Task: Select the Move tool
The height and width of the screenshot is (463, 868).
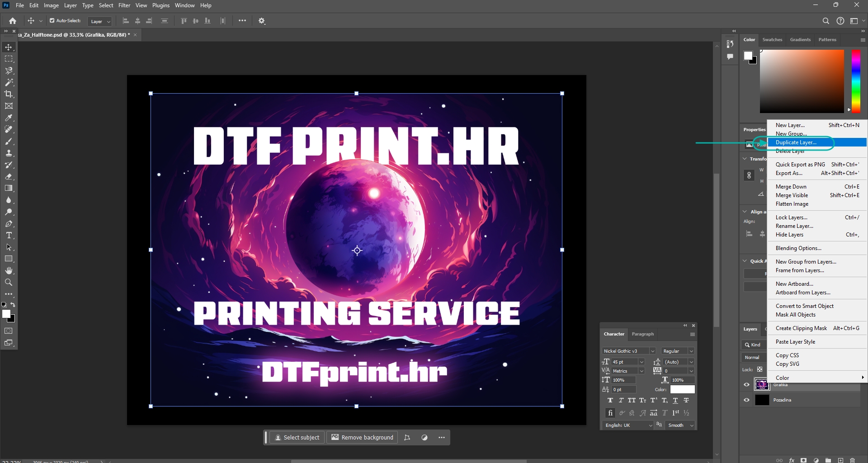Action: click(9, 47)
